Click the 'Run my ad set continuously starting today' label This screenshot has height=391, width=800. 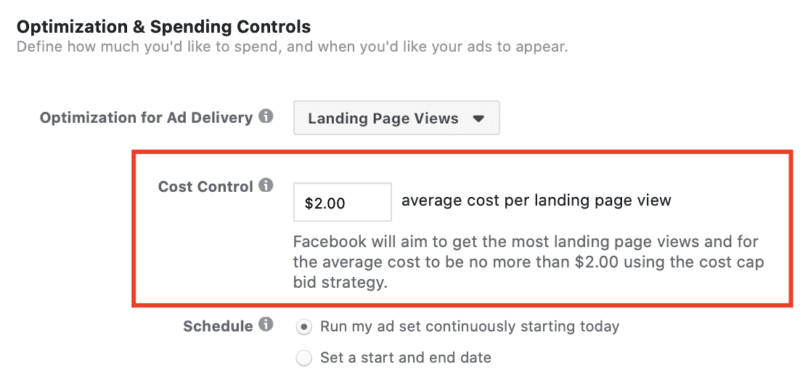pyautogui.click(x=469, y=327)
